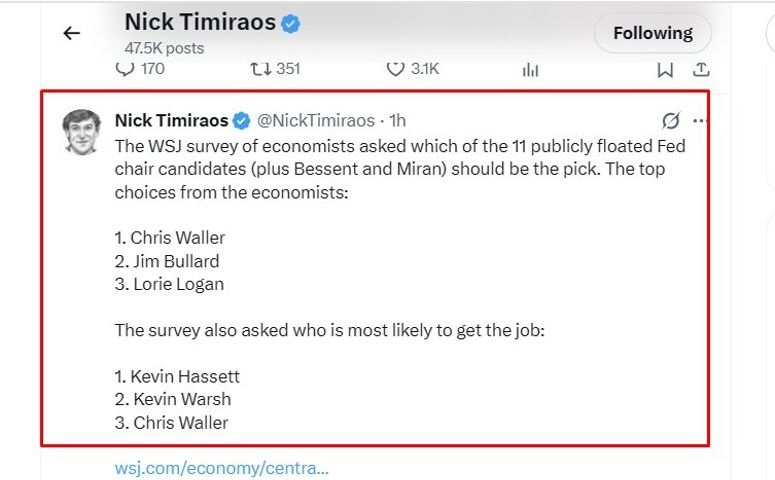The image size is (775, 480).
Task: Click the 1h timestamp on the tweet
Action: (397, 121)
